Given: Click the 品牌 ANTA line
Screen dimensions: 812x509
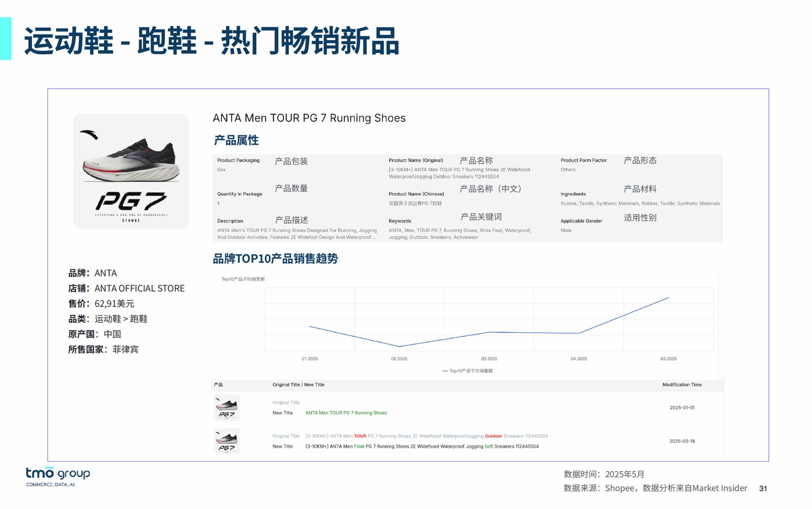Looking at the screenshot, I should pos(93,273).
